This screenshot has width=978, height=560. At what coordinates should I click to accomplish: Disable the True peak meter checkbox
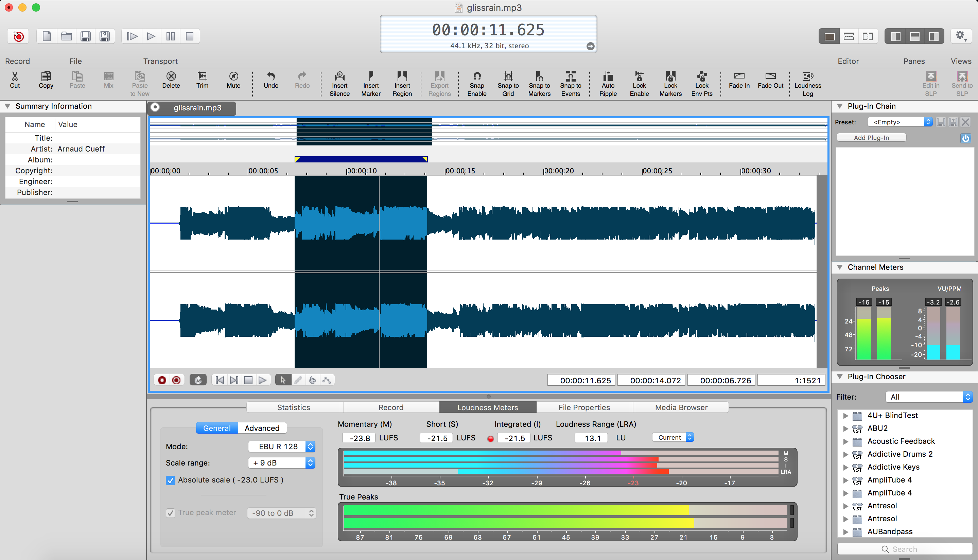tap(171, 513)
